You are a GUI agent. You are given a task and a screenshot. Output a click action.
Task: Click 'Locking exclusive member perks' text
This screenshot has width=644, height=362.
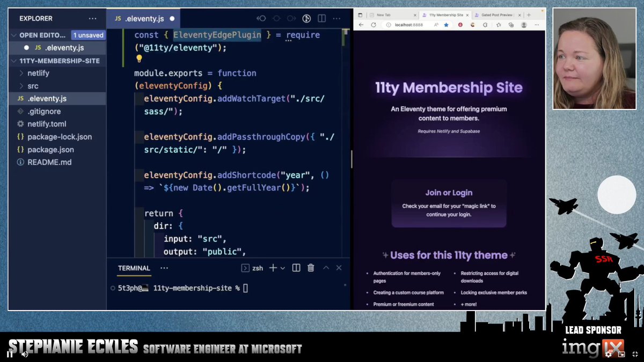pyautogui.click(x=494, y=293)
